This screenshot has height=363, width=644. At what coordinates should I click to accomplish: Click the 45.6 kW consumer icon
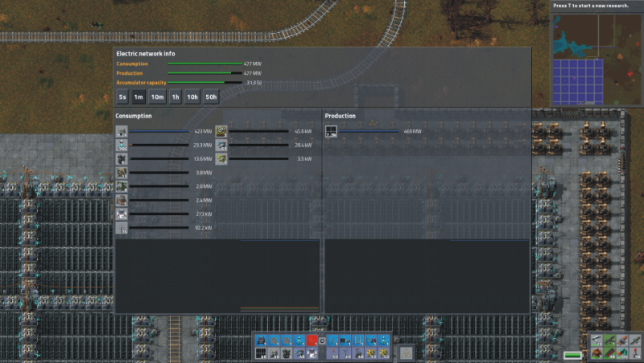[x=221, y=131]
